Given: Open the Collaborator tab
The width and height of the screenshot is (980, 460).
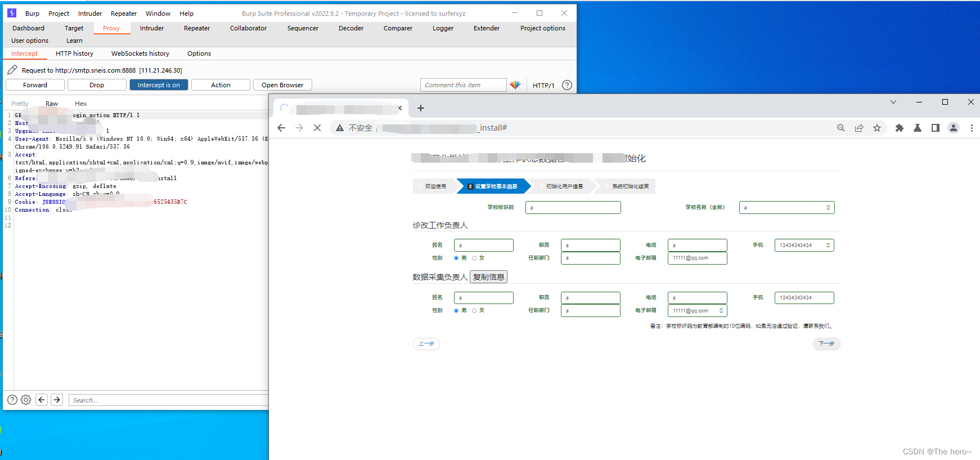Looking at the screenshot, I should click(248, 28).
